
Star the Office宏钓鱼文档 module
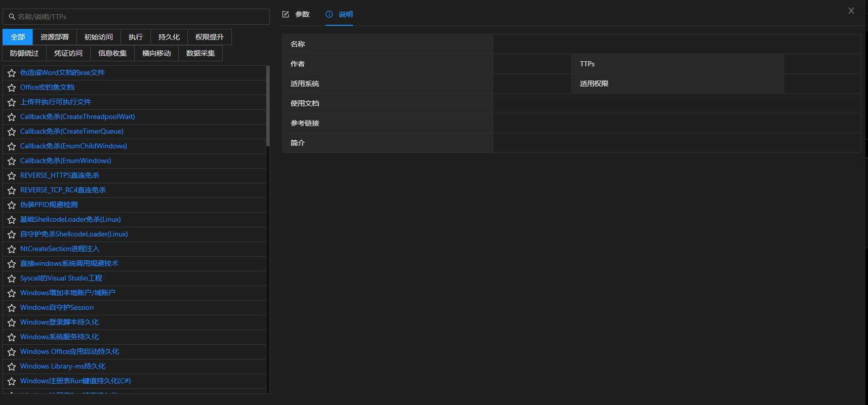pyautogui.click(x=12, y=88)
